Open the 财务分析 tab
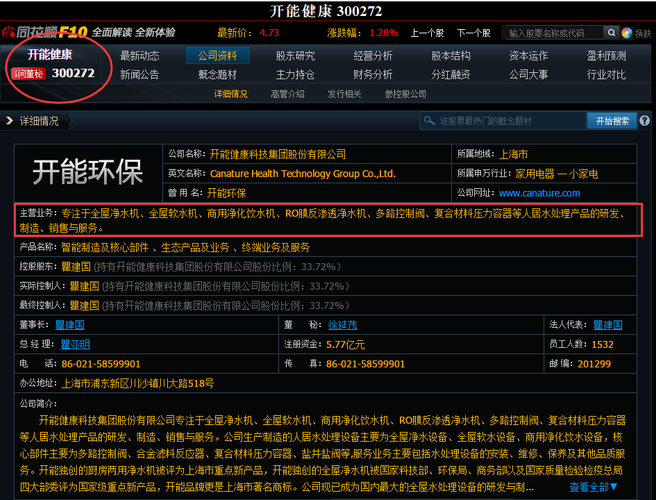The width and height of the screenshot is (656, 500). pyautogui.click(x=373, y=74)
